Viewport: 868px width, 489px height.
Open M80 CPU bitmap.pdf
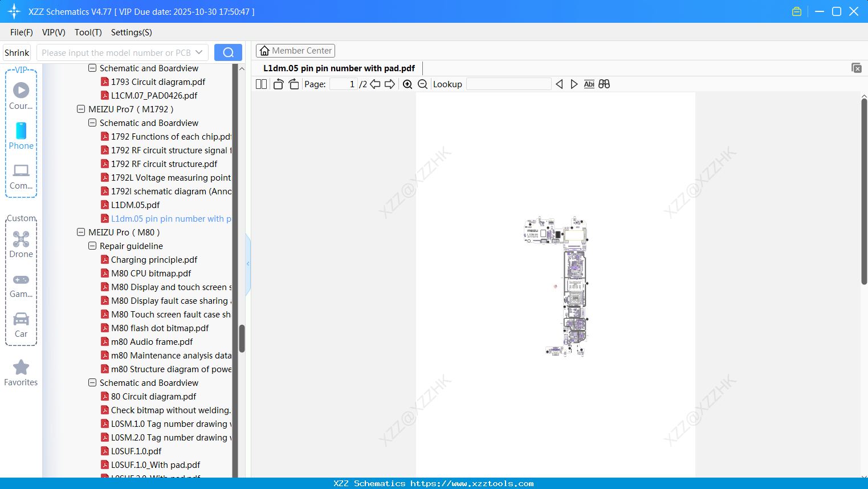151,273
